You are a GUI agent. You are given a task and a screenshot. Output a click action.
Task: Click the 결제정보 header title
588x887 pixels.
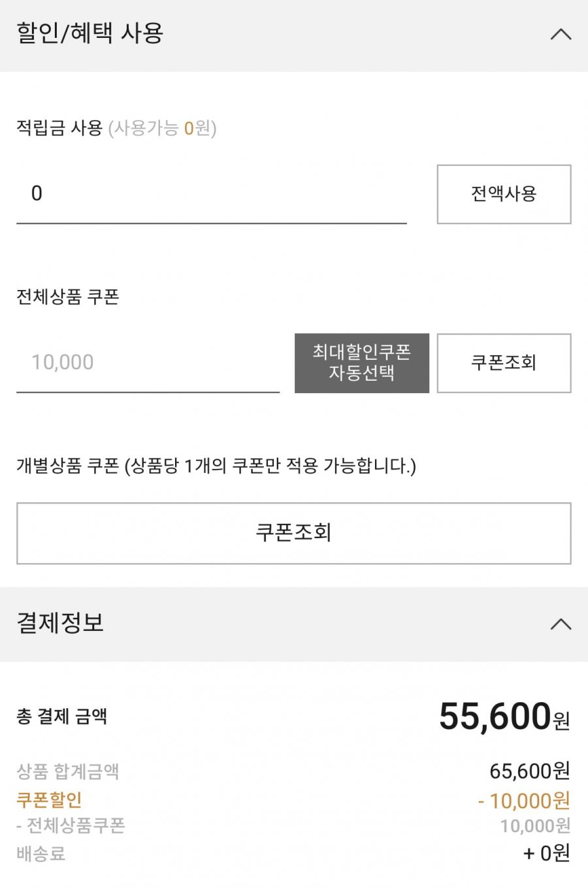pyautogui.click(x=60, y=622)
